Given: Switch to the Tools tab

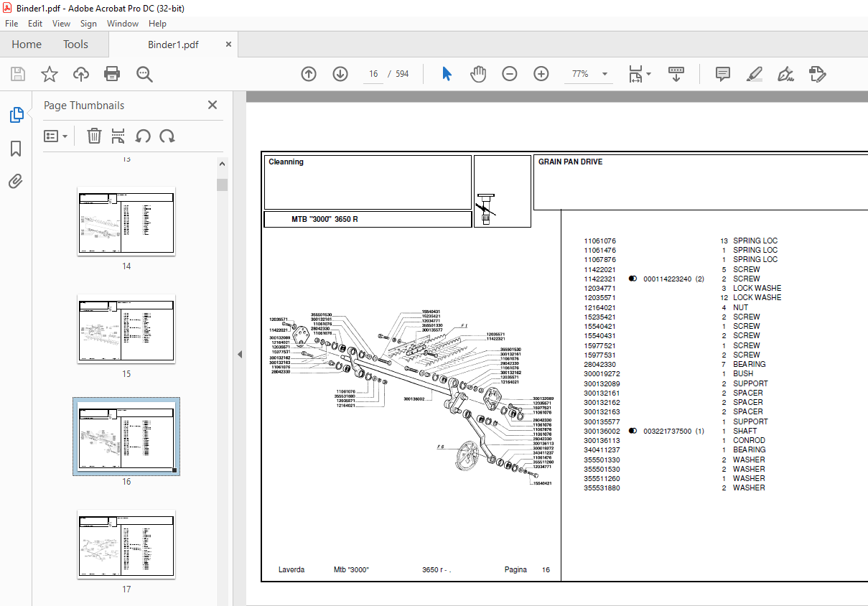Looking at the screenshot, I should coord(75,45).
